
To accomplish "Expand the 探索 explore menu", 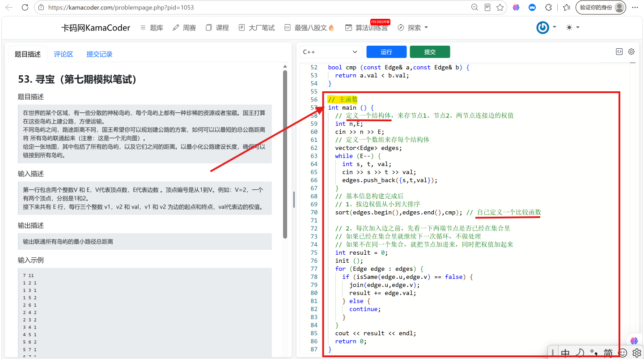I will click(x=413, y=28).
